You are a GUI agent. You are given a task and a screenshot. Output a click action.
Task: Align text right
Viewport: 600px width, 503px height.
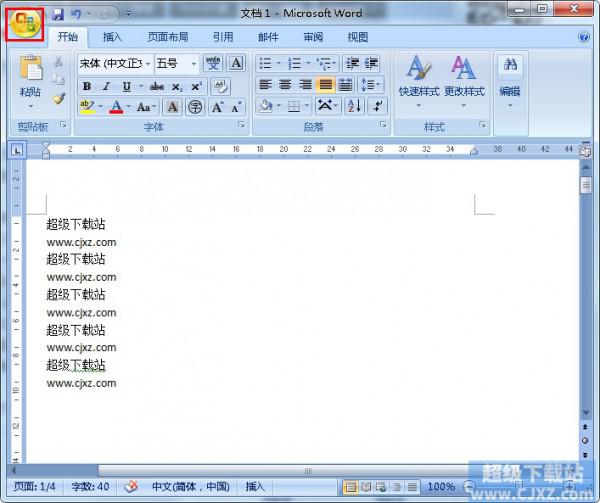(x=305, y=85)
